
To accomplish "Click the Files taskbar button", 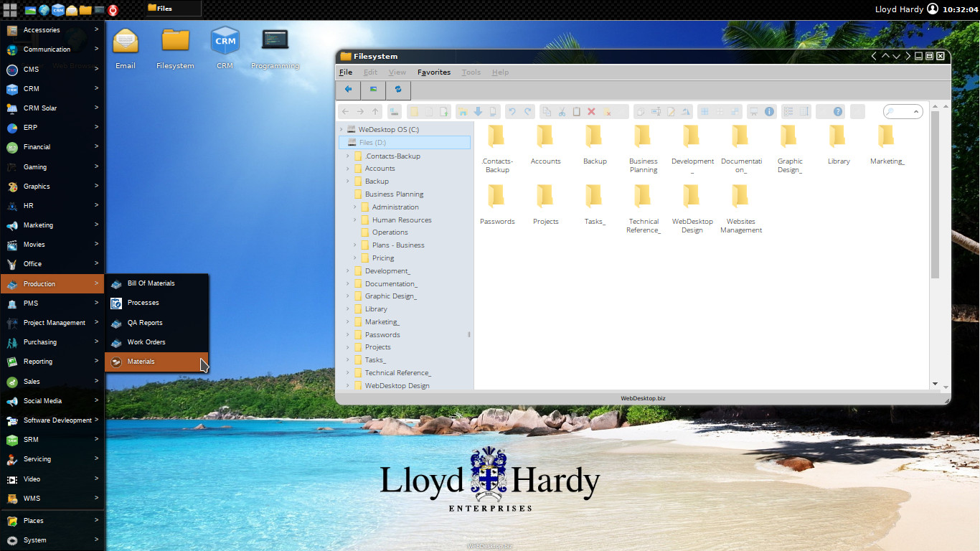I will pos(173,9).
